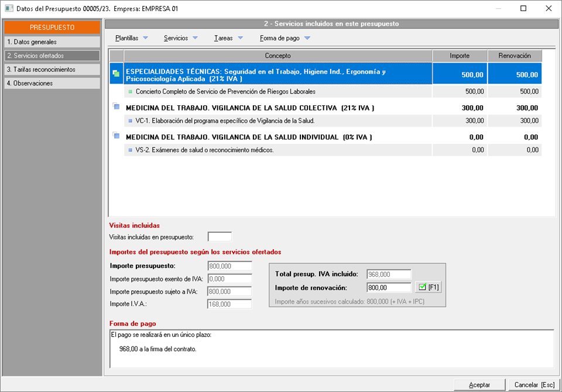Image resolution: width=562 pixels, height=392 pixels.
Task: Click the icon beside VIGILANCIA DE LA SALUD COLECTIVA
Action: (116, 107)
